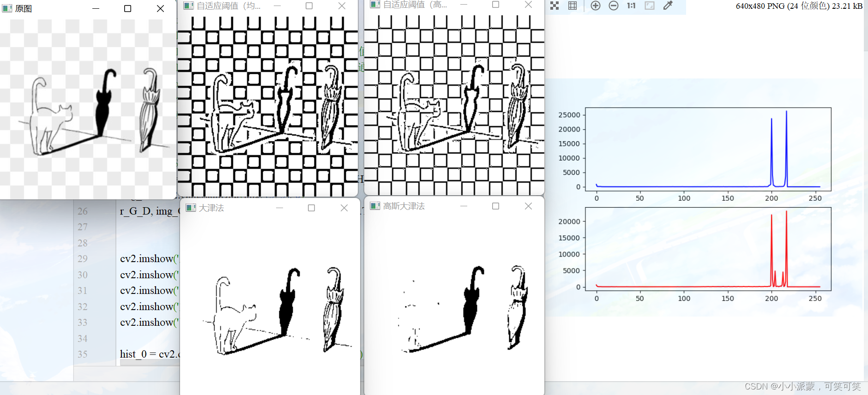Viewport: 868px width, 395px height.
Task: Click image info text 640x480 PNG
Action: (799, 6)
